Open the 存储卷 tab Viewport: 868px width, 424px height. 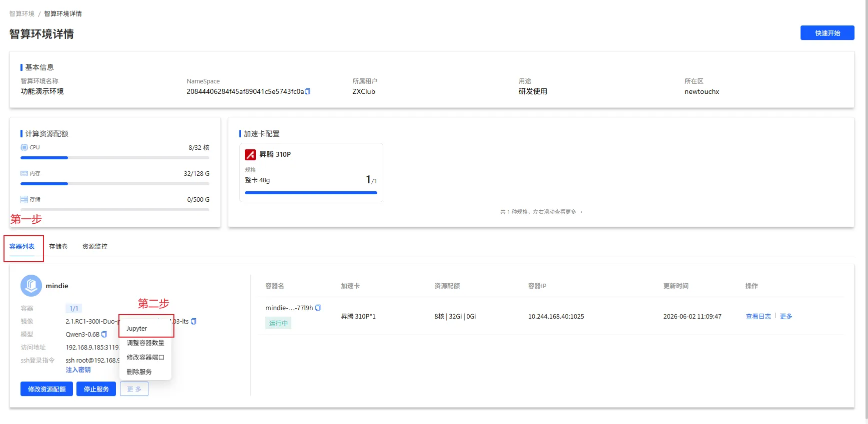click(x=58, y=246)
